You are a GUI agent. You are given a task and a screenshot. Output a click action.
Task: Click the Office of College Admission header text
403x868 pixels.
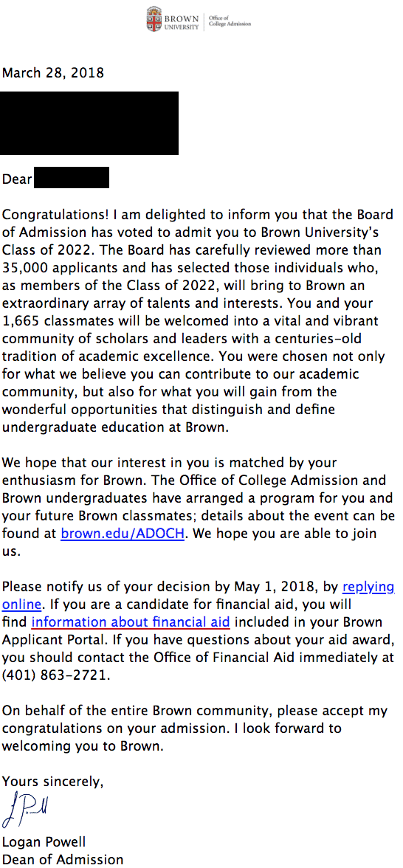[230, 21]
